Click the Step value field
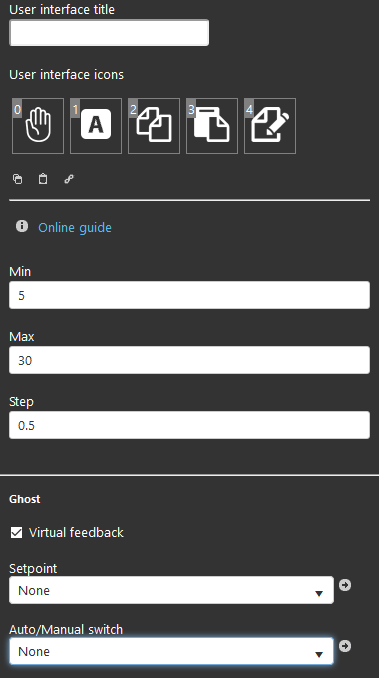This screenshot has height=678, width=379. coord(189,425)
